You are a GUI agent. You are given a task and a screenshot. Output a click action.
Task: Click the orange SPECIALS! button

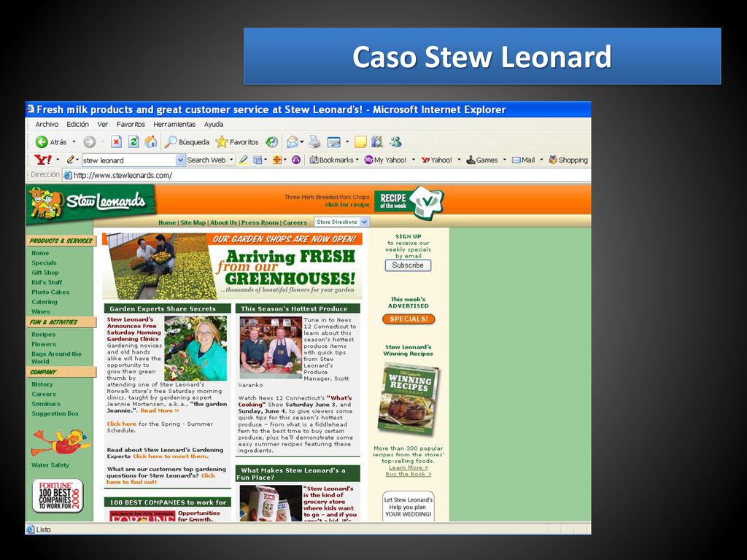(409, 319)
